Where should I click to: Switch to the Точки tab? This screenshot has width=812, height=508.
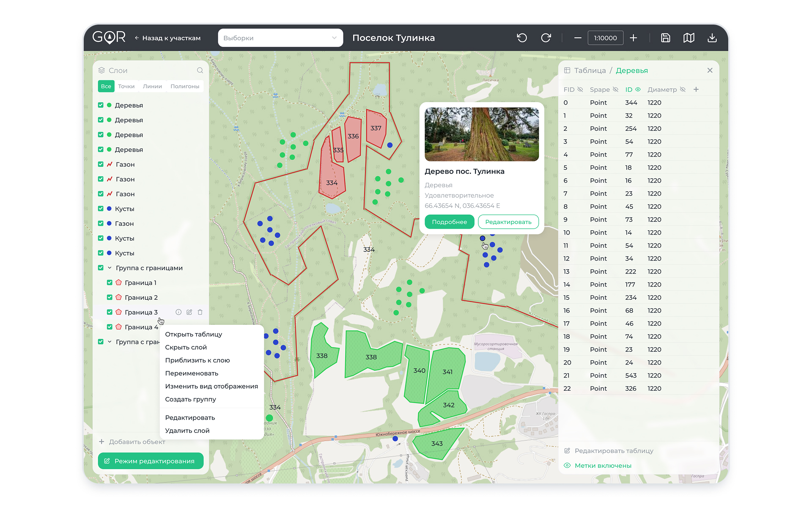click(126, 86)
